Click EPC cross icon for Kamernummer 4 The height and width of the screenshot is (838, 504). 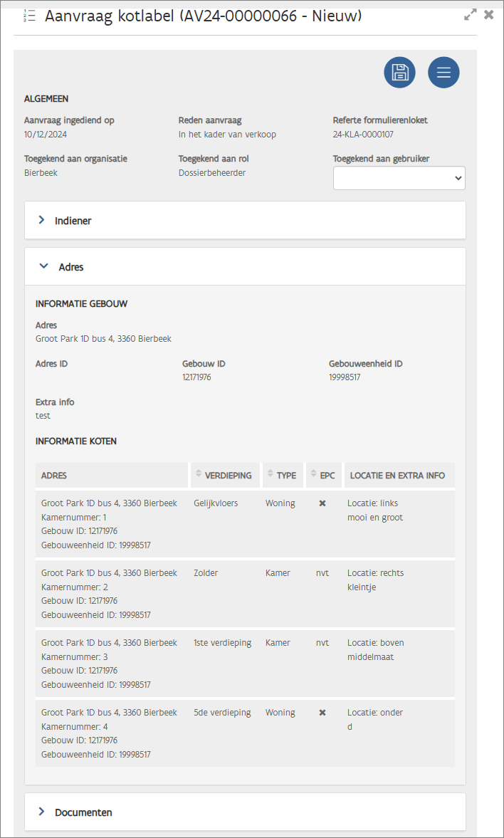point(322,713)
